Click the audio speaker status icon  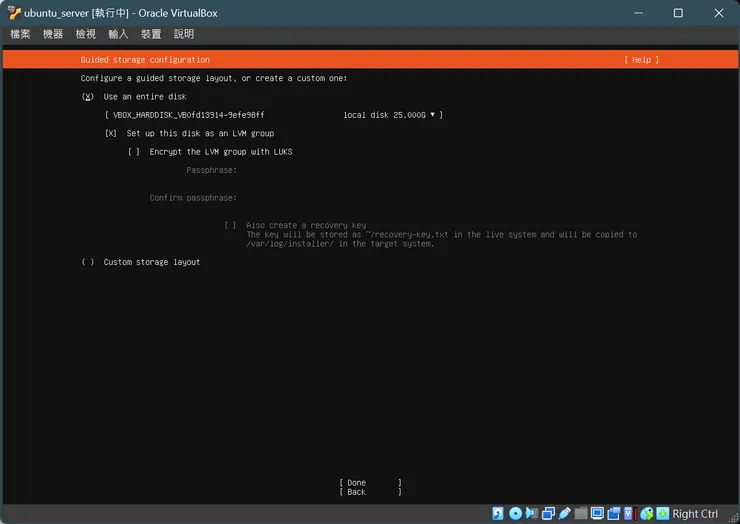pos(532,513)
